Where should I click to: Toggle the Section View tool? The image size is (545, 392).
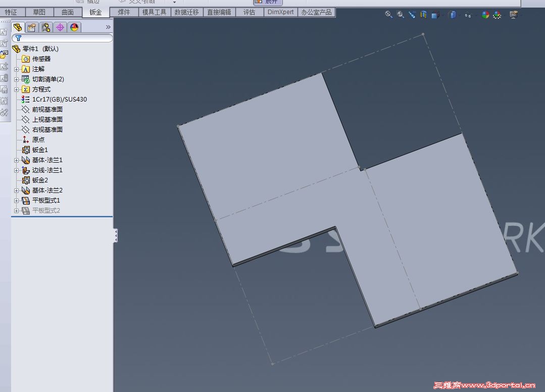(424, 15)
